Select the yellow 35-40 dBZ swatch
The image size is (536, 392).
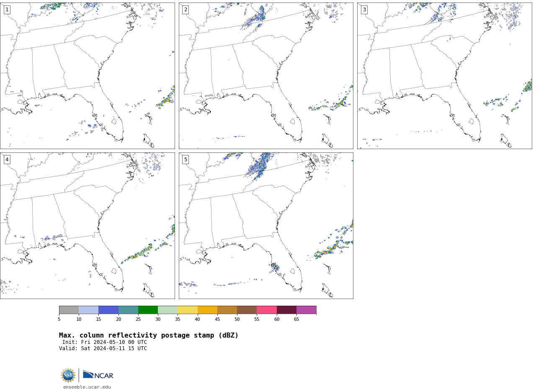(188, 310)
